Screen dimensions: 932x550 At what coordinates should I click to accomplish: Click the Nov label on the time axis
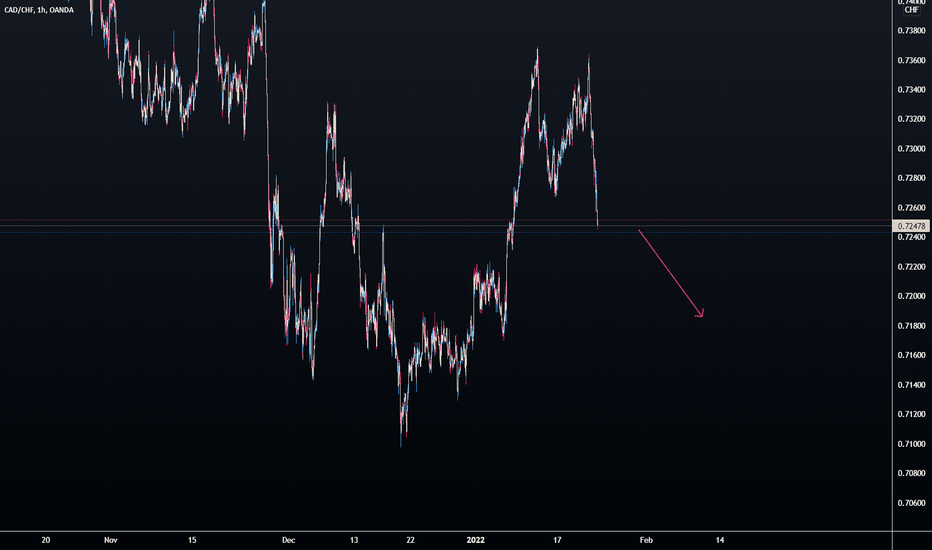point(111,540)
